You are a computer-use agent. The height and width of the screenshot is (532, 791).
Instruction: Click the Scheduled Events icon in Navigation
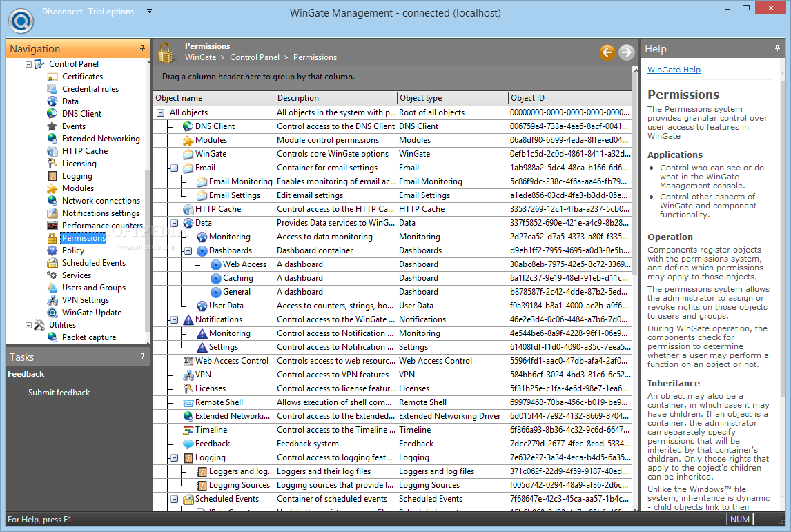(52, 263)
